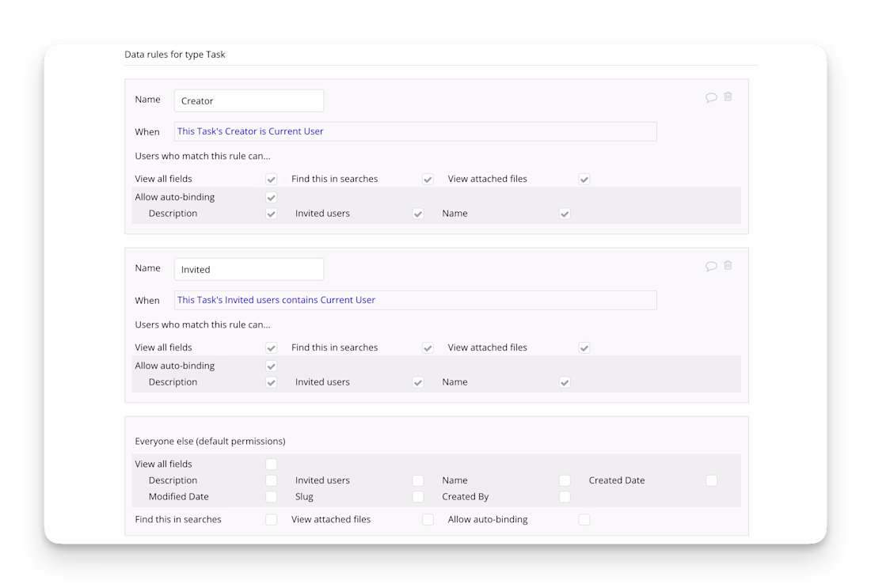Check Allow auto-binding in default permissions
871x588 pixels.
[x=584, y=520]
